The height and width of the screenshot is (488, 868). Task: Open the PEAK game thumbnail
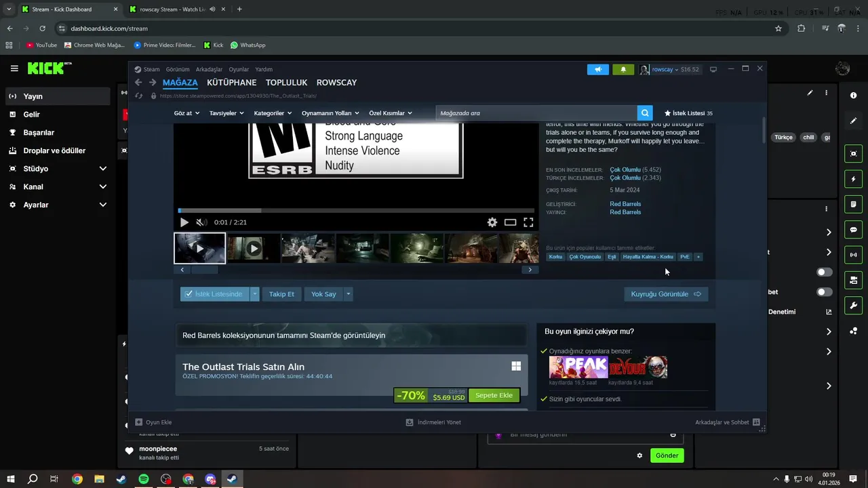pos(578,367)
